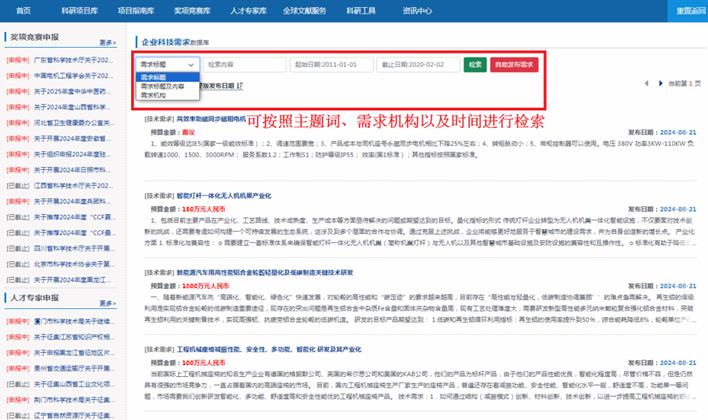
Task: Open sidebar item 广东省科学技术厅关于202...
Action: pos(73,60)
